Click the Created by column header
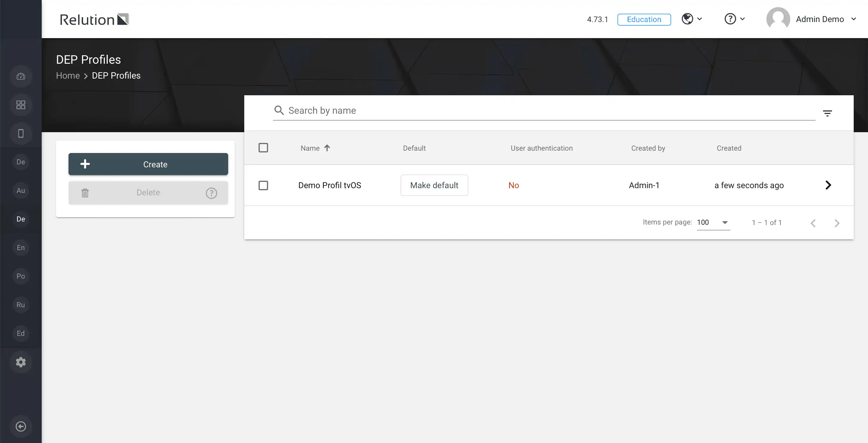 (x=648, y=148)
